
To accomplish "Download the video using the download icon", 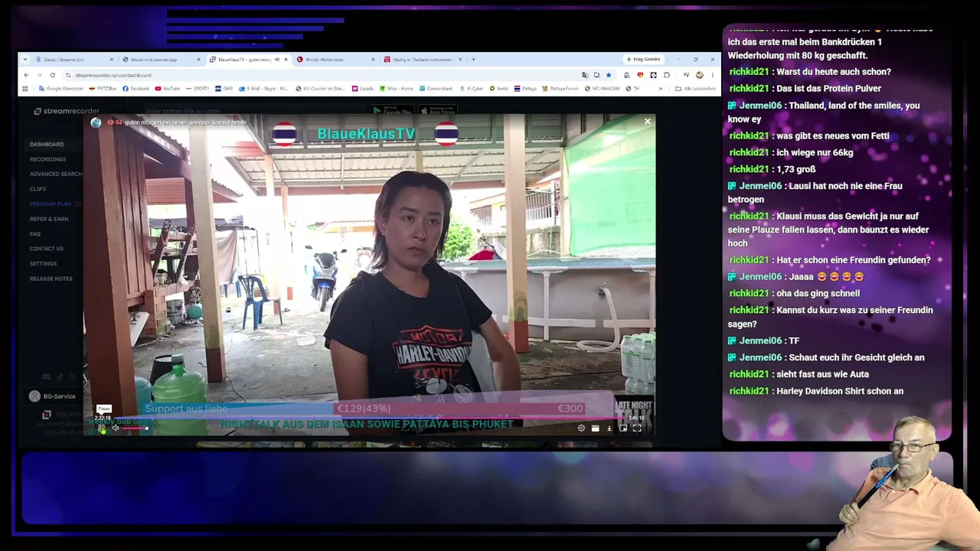I will pyautogui.click(x=609, y=428).
